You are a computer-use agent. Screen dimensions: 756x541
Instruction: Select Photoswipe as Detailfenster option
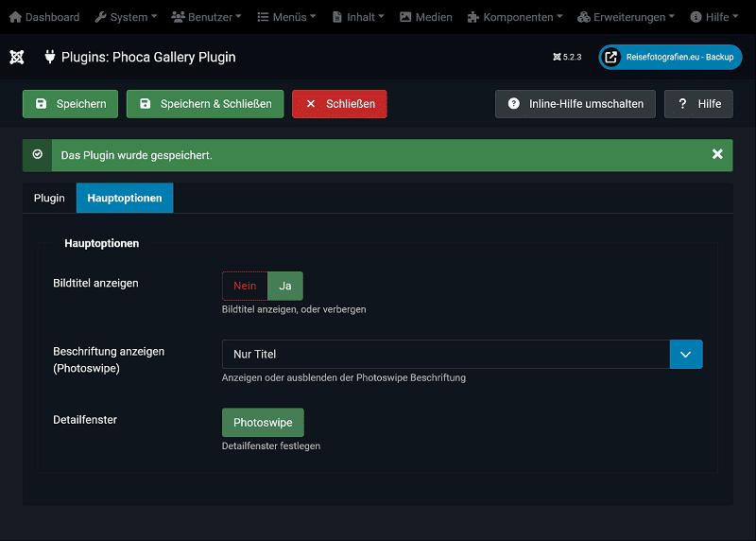coord(263,422)
